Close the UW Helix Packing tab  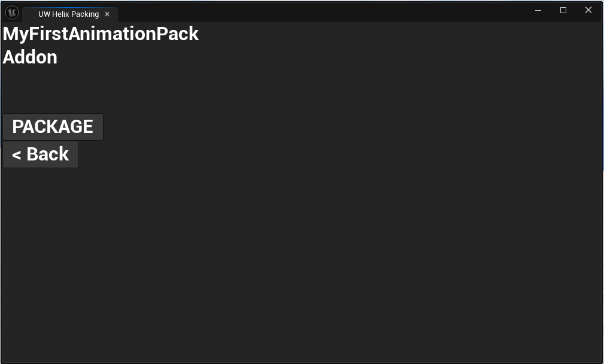coord(107,14)
